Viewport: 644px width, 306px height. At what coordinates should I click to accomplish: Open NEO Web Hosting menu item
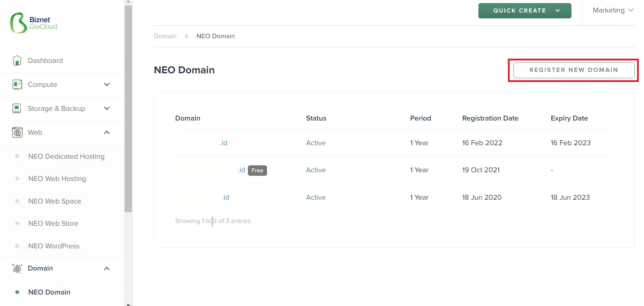(57, 179)
